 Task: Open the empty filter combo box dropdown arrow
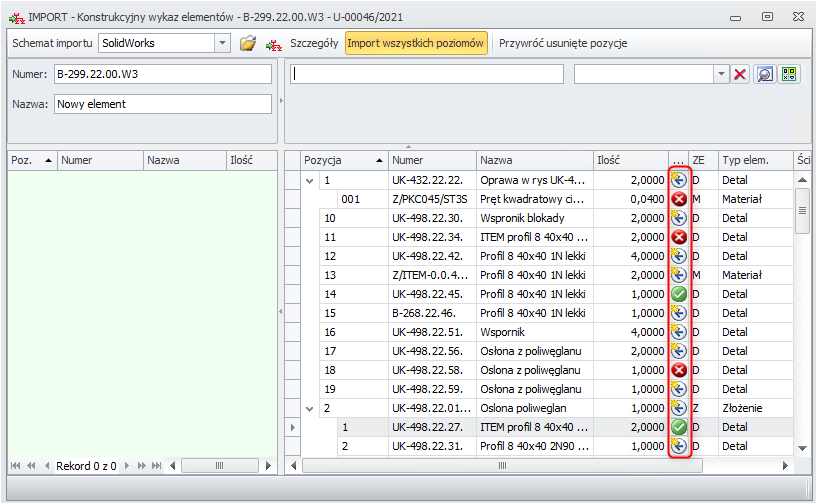point(721,75)
